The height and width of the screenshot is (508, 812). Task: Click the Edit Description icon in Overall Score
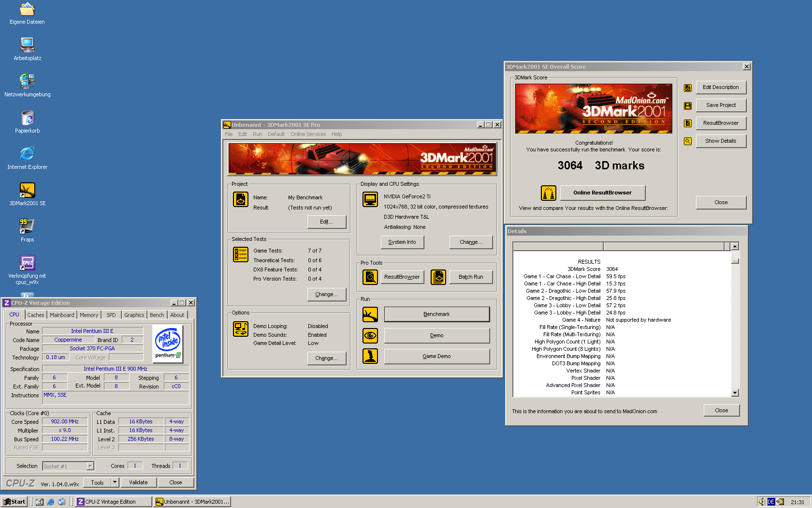[x=688, y=88]
